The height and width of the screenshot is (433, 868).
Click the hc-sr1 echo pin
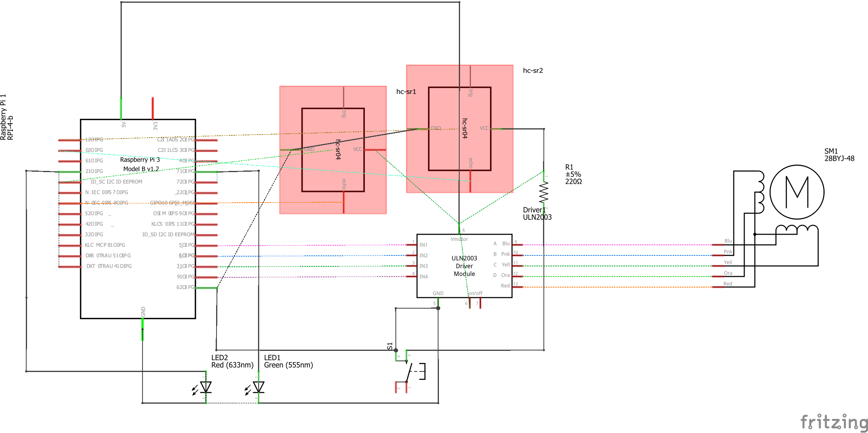click(x=344, y=202)
